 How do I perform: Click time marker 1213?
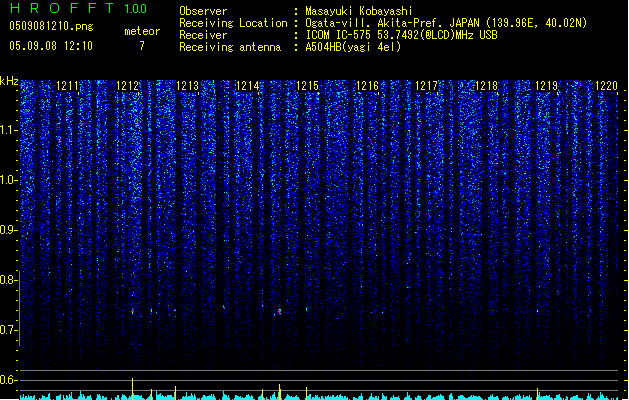pyautogui.click(x=188, y=86)
